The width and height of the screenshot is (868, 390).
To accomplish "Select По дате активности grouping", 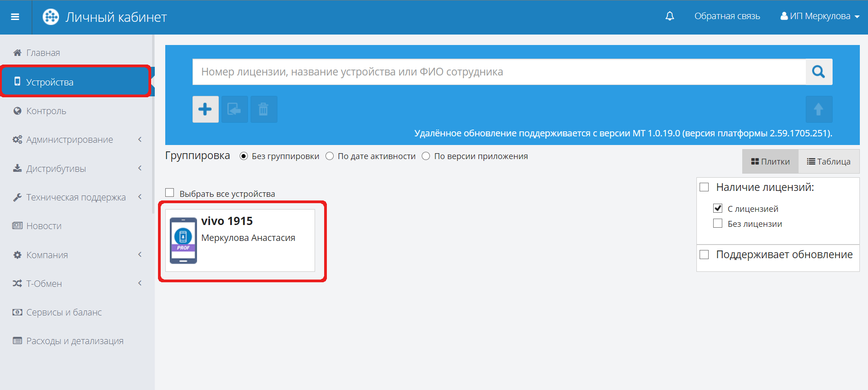I will 330,156.
